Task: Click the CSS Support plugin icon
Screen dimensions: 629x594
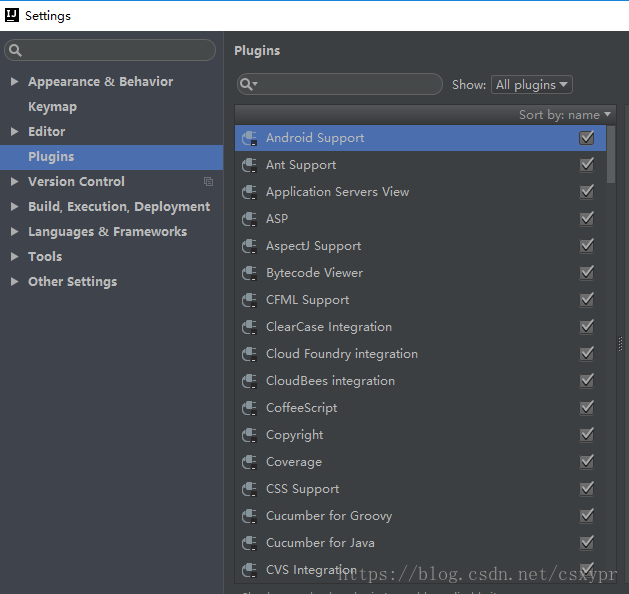Action: tap(249, 489)
